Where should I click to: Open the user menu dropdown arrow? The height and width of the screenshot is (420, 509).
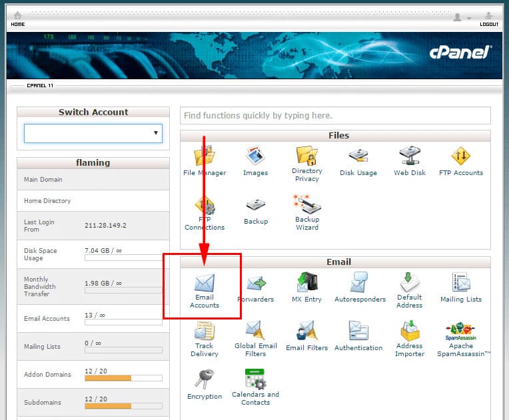469,18
